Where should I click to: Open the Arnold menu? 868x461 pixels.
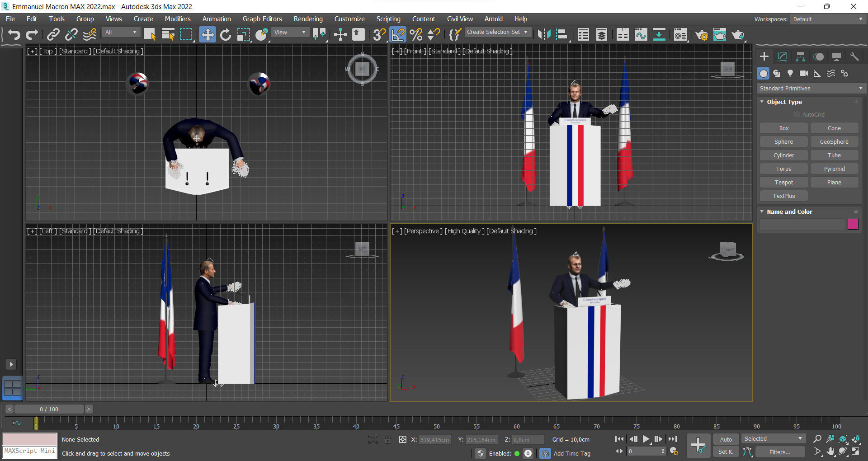pos(493,19)
